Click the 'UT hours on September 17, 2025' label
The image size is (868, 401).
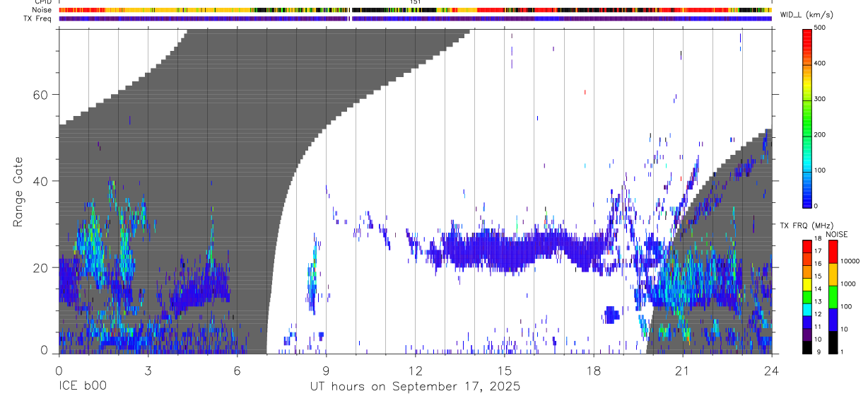pyautogui.click(x=415, y=386)
